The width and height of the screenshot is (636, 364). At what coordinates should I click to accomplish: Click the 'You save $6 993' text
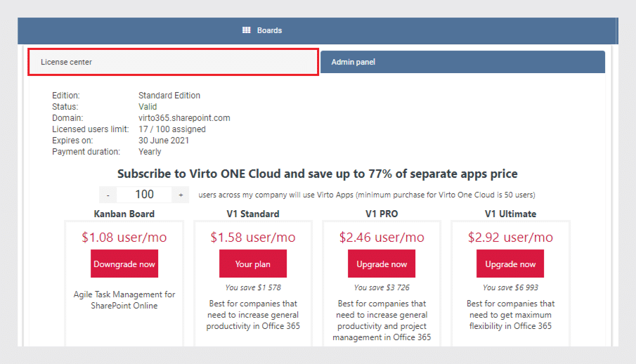coord(510,287)
